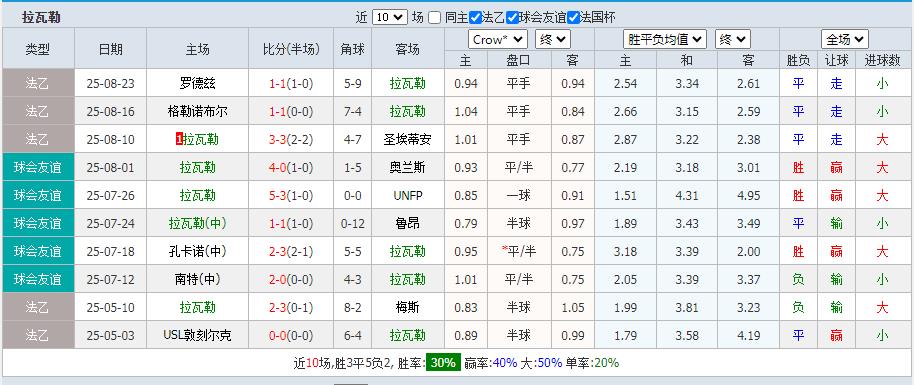The height and width of the screenshot is (385, 914).
Task: Click the 奥兰斯 away team name
Action: (408, 167)
